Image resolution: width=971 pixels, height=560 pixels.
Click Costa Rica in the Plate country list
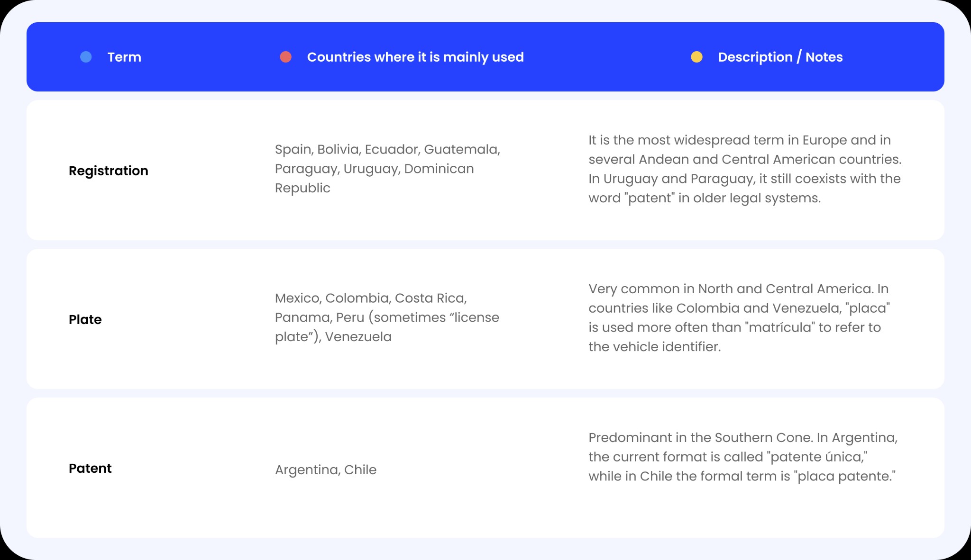tap(430, 298)
